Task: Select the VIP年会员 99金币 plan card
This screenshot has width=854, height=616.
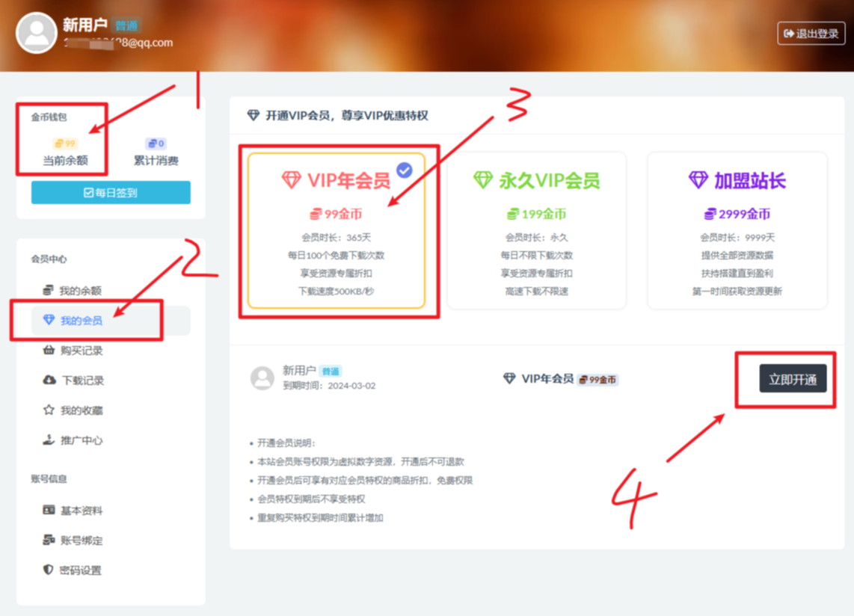Action: click(336, 230)
